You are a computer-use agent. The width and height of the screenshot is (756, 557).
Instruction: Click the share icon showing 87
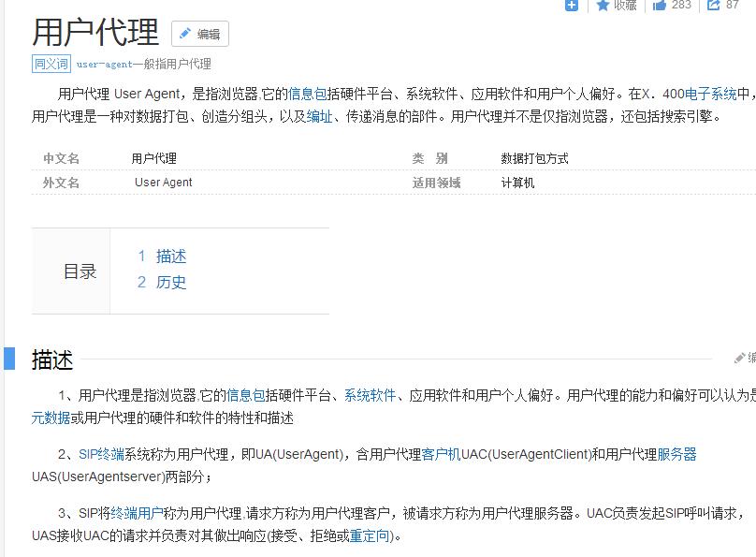(x=714, y=6)
